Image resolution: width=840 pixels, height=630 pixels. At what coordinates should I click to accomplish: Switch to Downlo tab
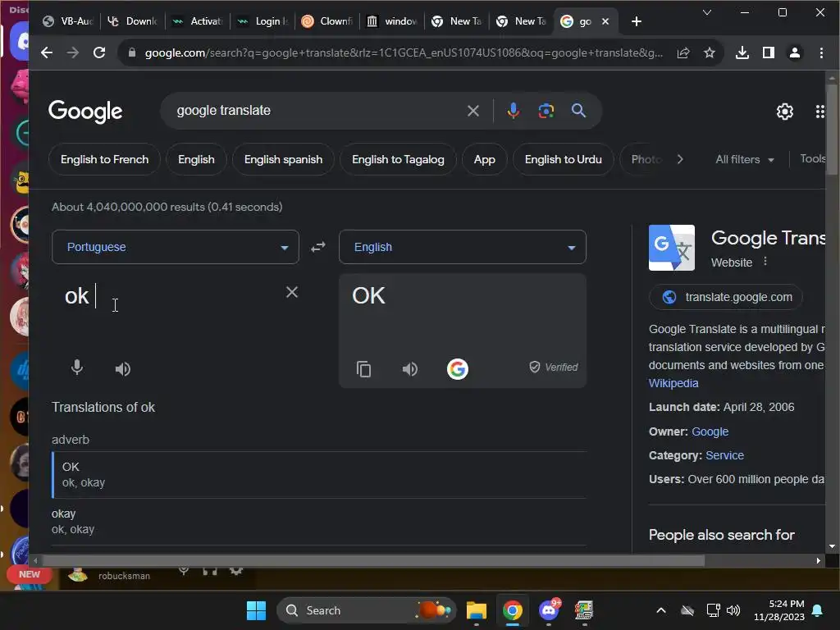tap(132, 21)
